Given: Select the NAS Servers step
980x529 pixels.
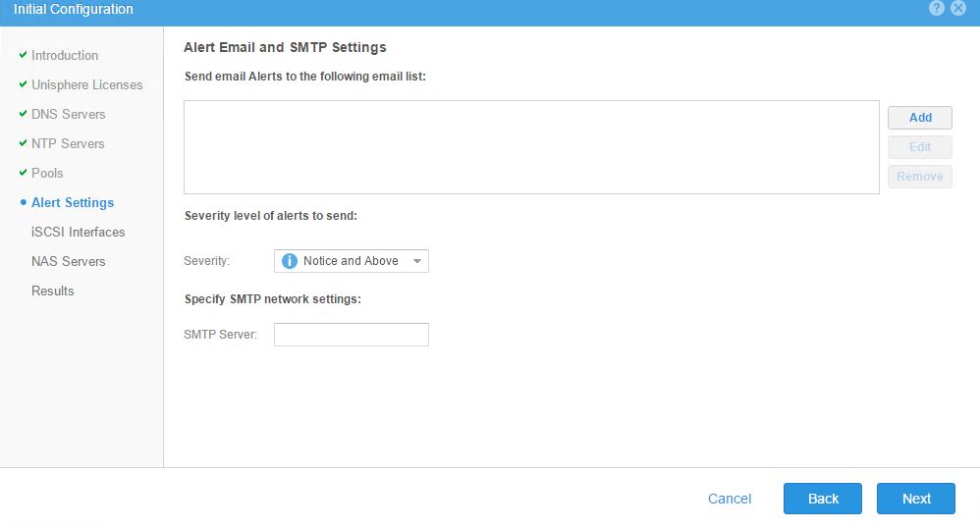Looking at the screenshot, I should point(68,261).
